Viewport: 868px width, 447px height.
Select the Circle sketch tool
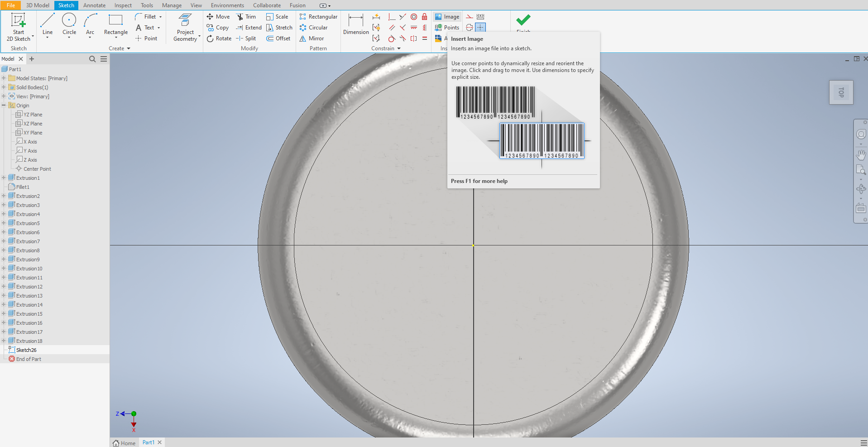click(x=69, y=25)
